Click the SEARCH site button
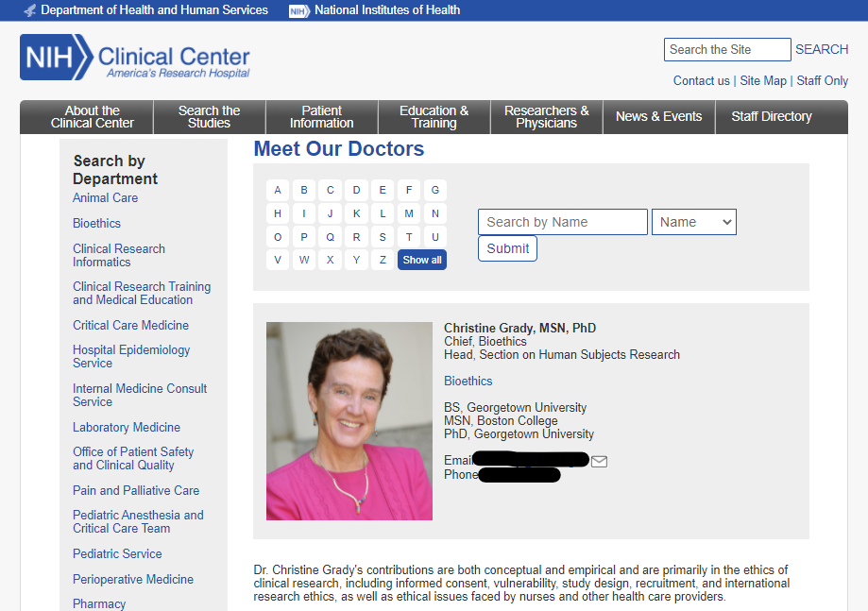The width and height of the screenshot is (868, 611). click(x=822, y=49)
